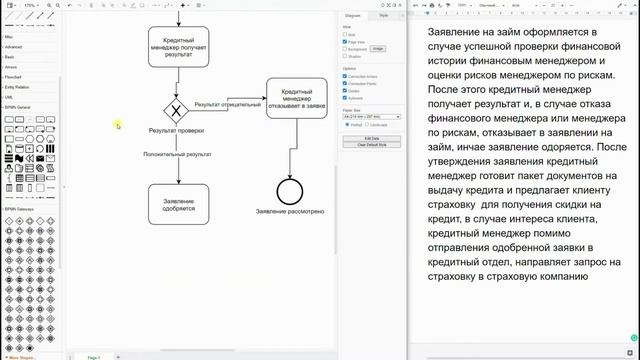
Task: Open the Page-1 diagram tab
Action: click(x=93, y=357)
